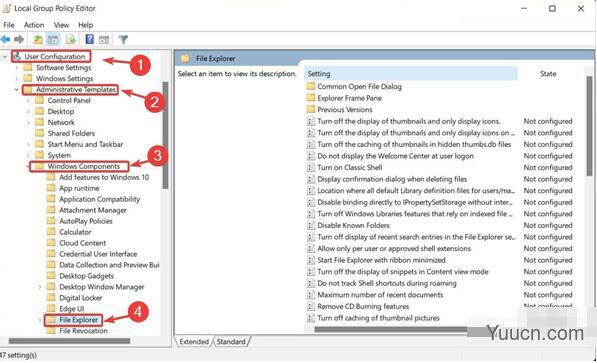Click the policy icon beside Disable Known Folders
Image resolution: width=597 pixels, height=363 pixels.
311,225
